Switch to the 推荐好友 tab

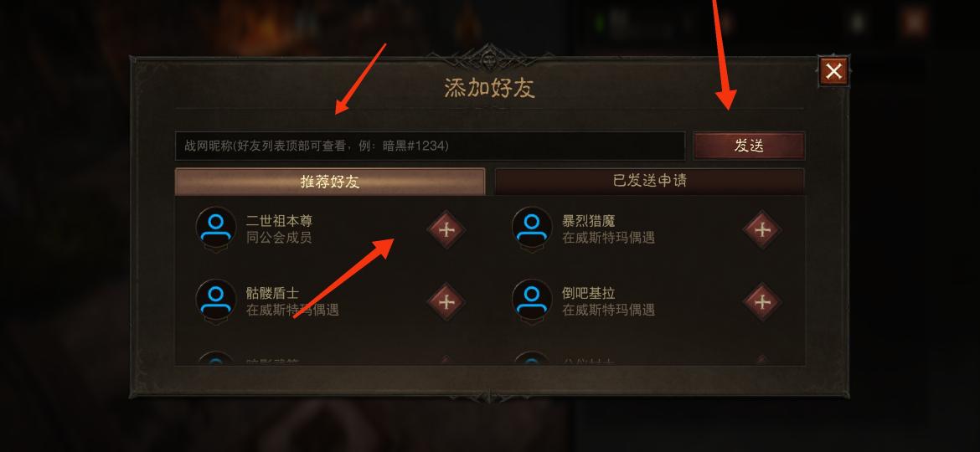(x=330, y=182)
